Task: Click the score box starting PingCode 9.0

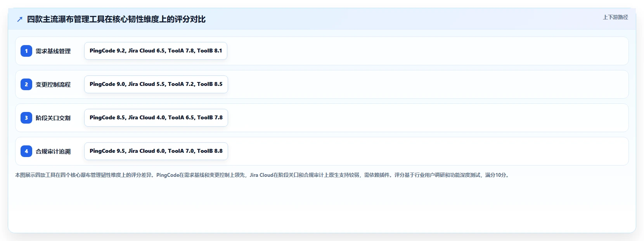Action: point(156,84)
